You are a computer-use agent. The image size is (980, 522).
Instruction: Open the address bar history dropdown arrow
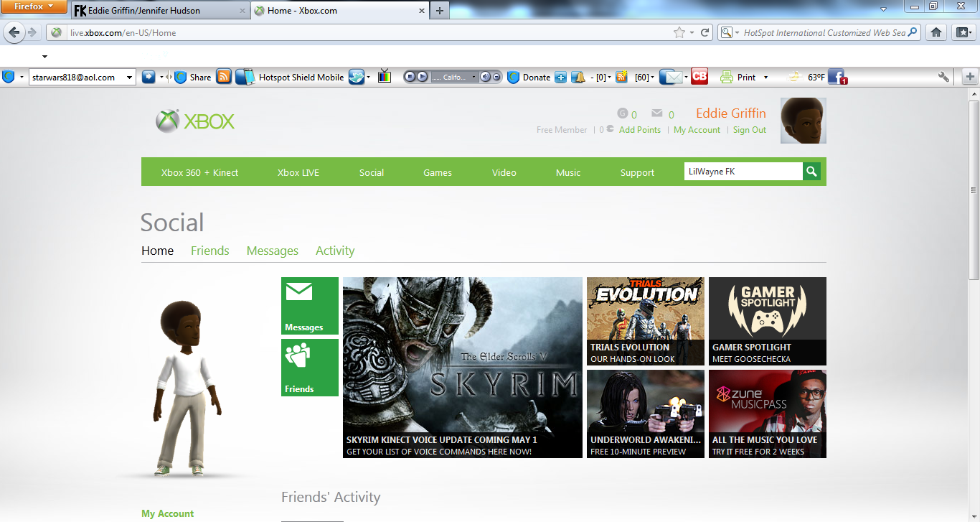[692, 33]
